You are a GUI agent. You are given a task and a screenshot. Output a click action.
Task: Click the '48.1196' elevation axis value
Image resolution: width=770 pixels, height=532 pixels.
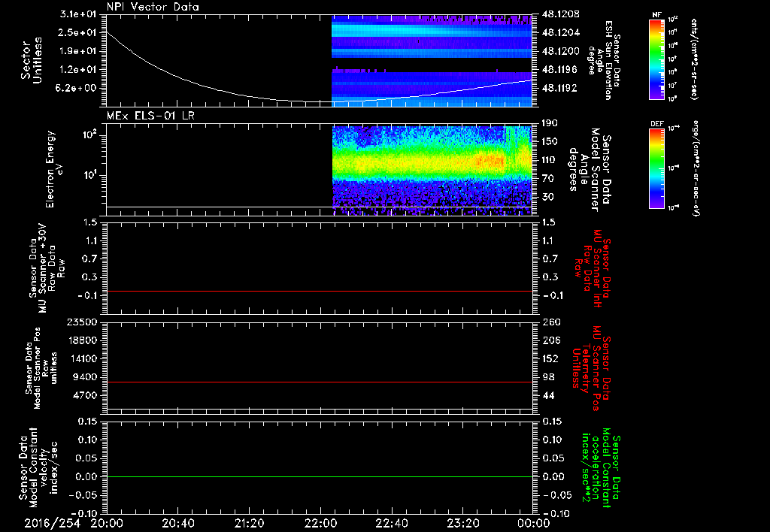(x=561, y=70)
